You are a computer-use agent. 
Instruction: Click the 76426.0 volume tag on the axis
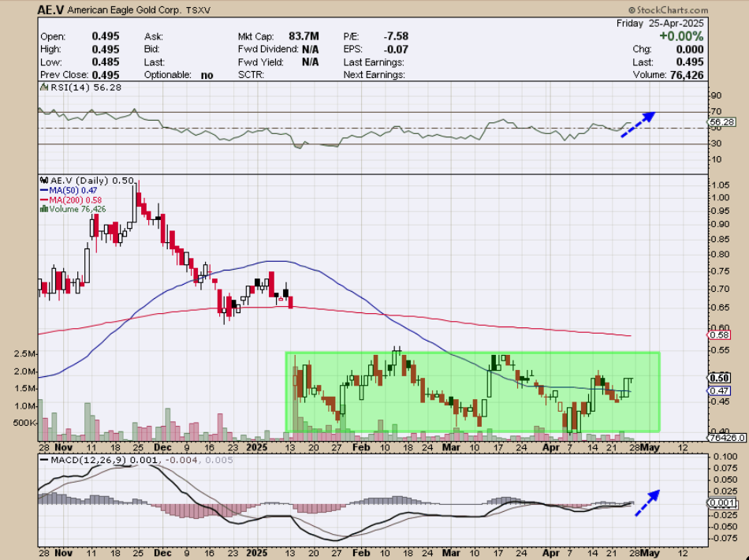pyautogui.click(x=727, y=438)
